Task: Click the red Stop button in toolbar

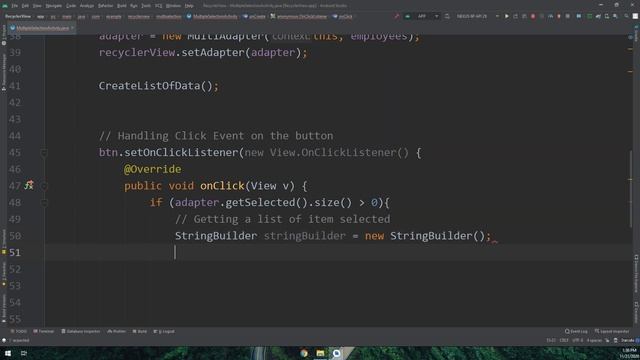Action: click(533, 16)
